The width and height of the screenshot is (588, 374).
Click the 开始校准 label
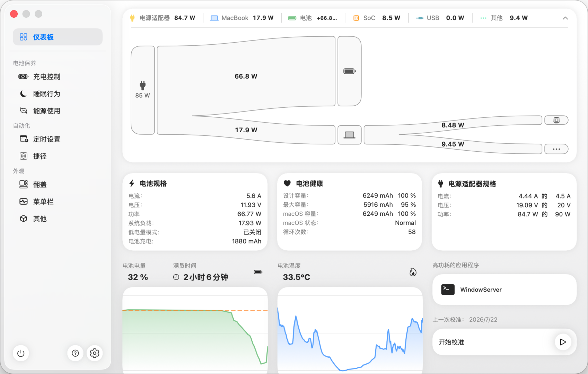(451, 342)
